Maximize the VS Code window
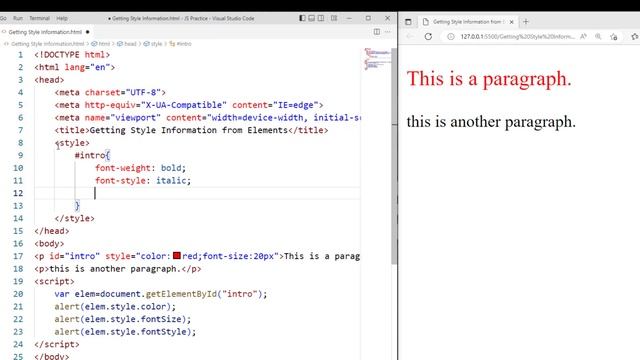This screenshot has height=360, width=640. tap(368, 18)
